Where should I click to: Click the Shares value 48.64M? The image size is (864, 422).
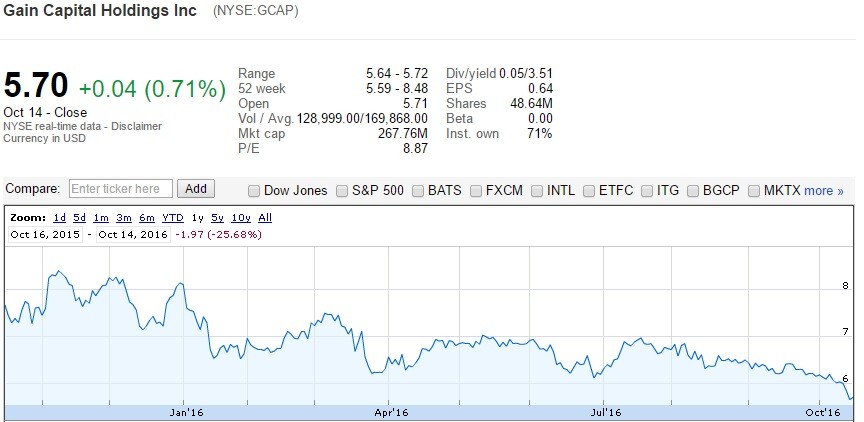pyautogui.click(x=531, y=104)
